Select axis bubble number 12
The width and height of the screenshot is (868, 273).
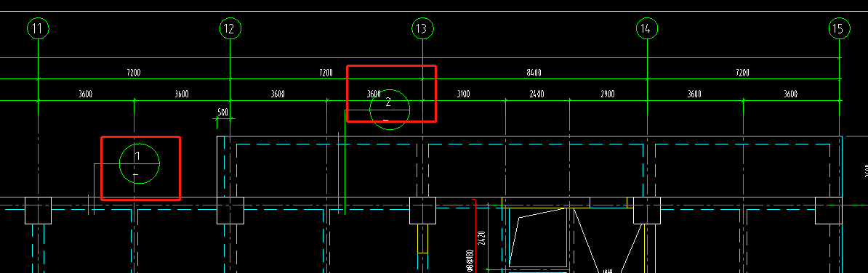coord(230,28)
